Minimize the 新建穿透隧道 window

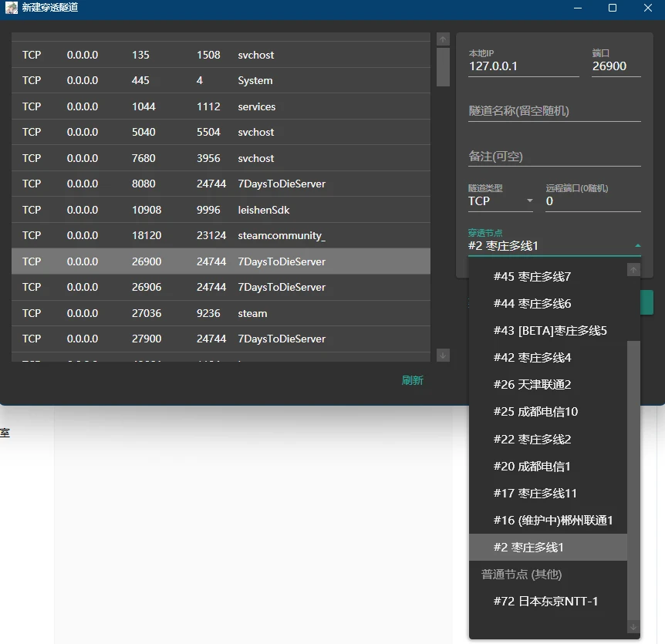point(577,8)
